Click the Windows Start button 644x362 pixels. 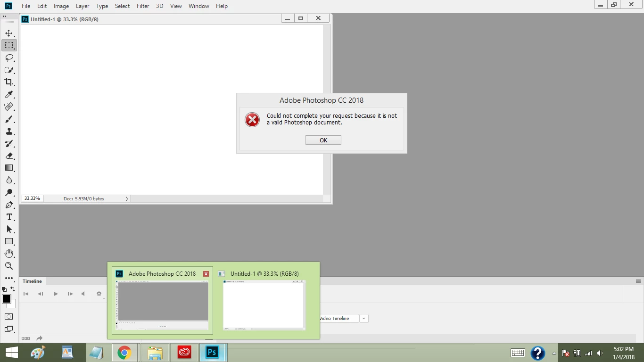11,353
